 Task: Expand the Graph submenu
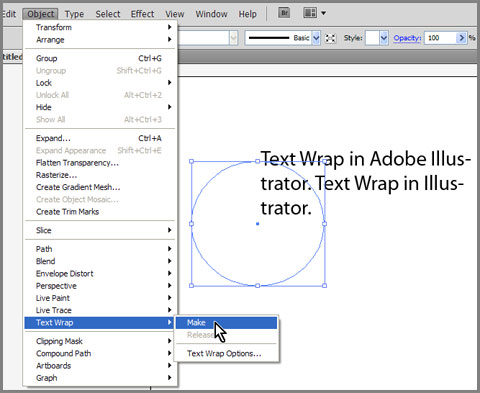[100, 378]
